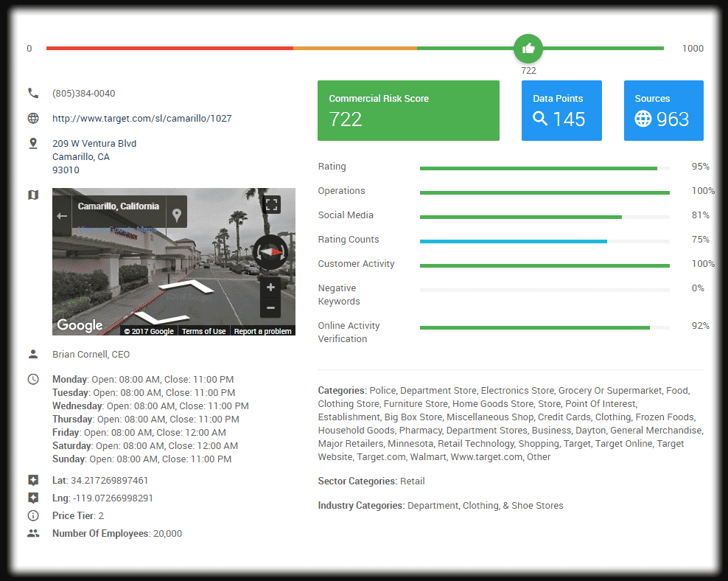Click the 95% Rating value
The image size is (728, 581).
[700, 167]
